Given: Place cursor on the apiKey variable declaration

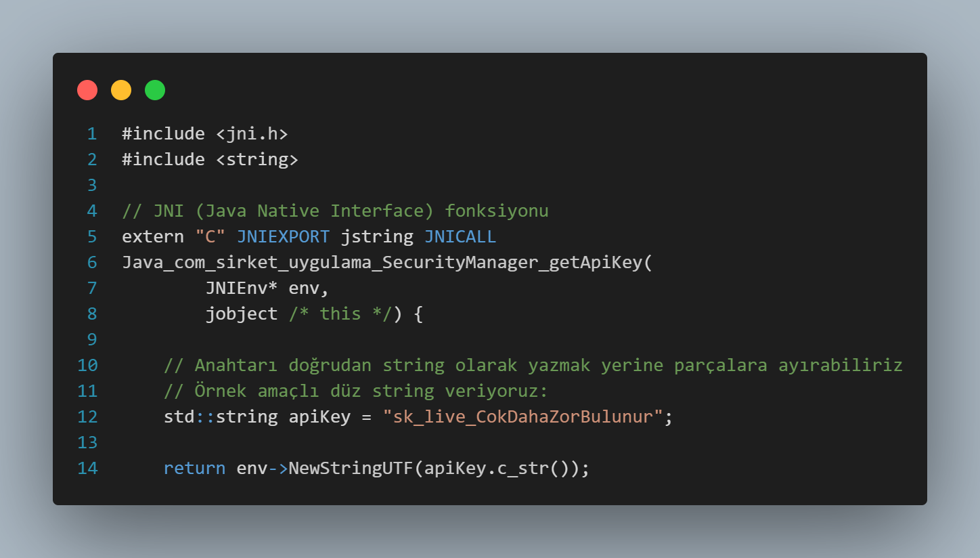Looking at the screenshot, I should click(x=319, y=417).
